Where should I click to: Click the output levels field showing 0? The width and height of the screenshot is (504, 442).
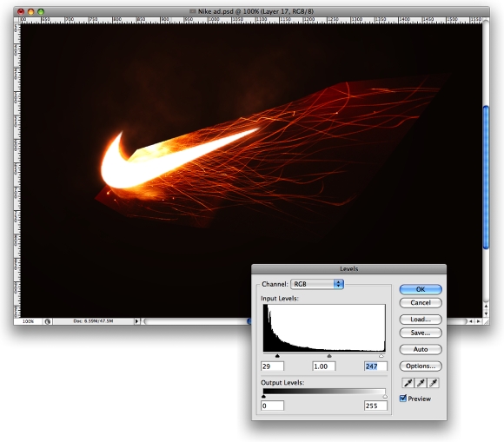click(x=272, y=406)
